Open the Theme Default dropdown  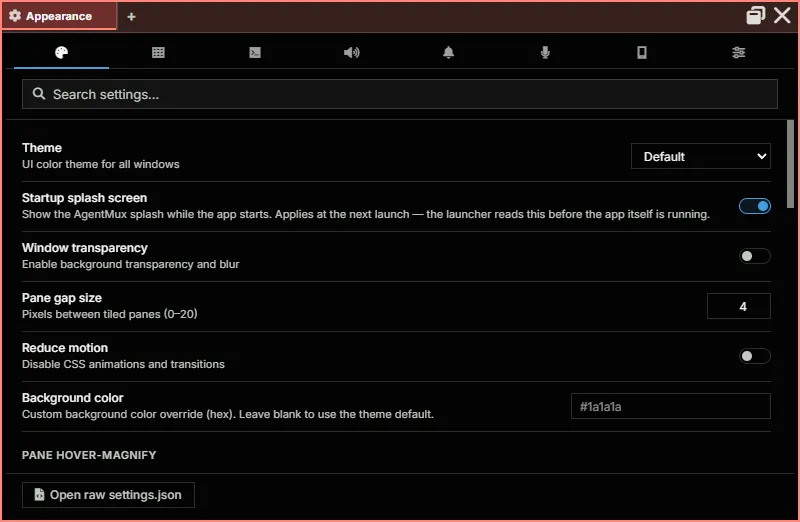(701, 156)
